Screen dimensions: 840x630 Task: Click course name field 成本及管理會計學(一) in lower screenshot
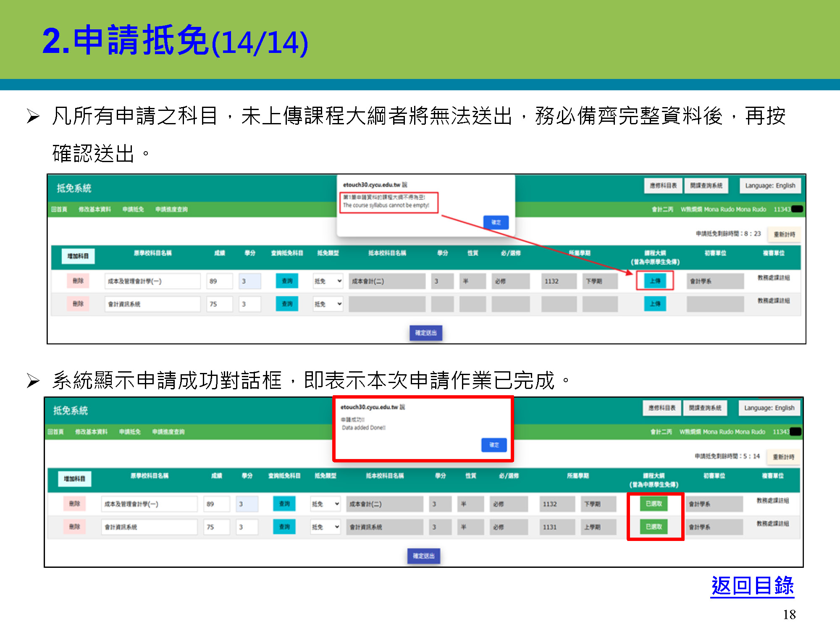(149, 504)
